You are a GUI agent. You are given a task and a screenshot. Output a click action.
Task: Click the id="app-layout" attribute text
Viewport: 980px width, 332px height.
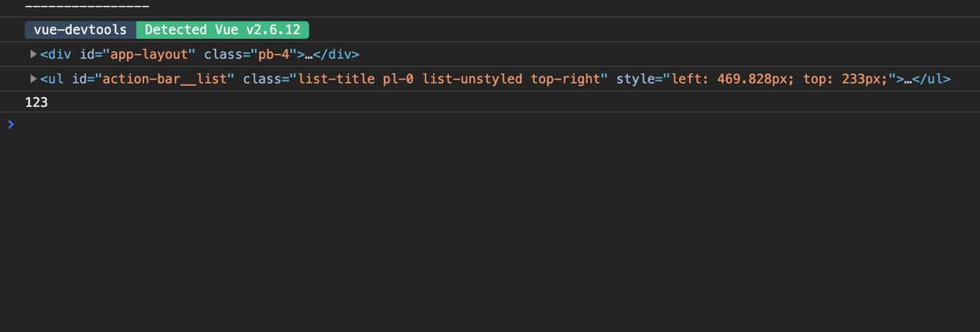138,54
